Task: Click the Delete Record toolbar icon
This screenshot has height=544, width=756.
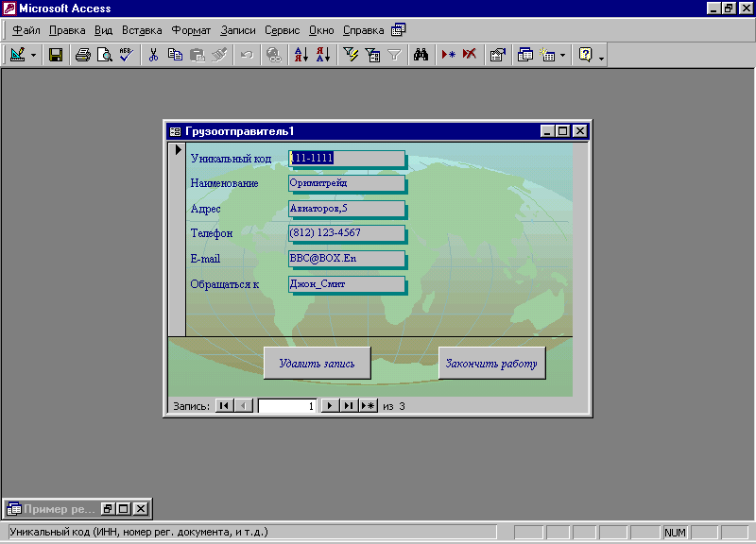Action: (470, 55)
